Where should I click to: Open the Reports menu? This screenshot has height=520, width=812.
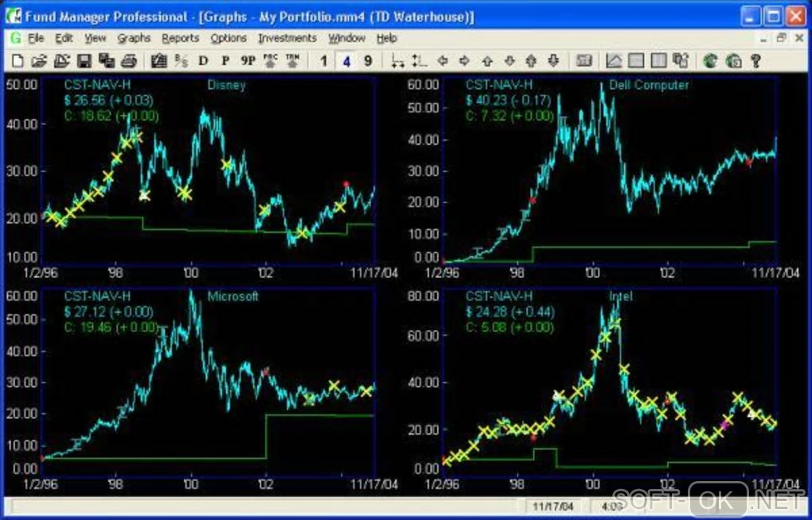(180, 37)
